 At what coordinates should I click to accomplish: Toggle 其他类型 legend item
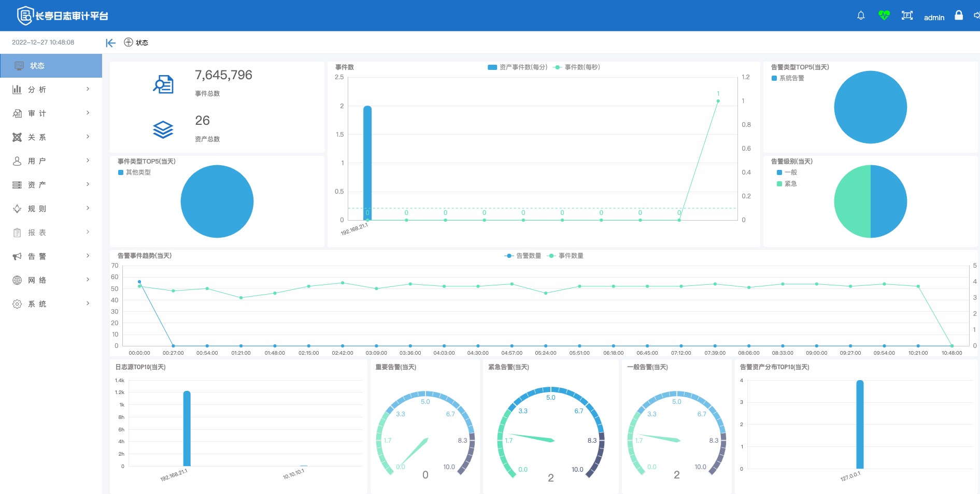click(134, 172)
